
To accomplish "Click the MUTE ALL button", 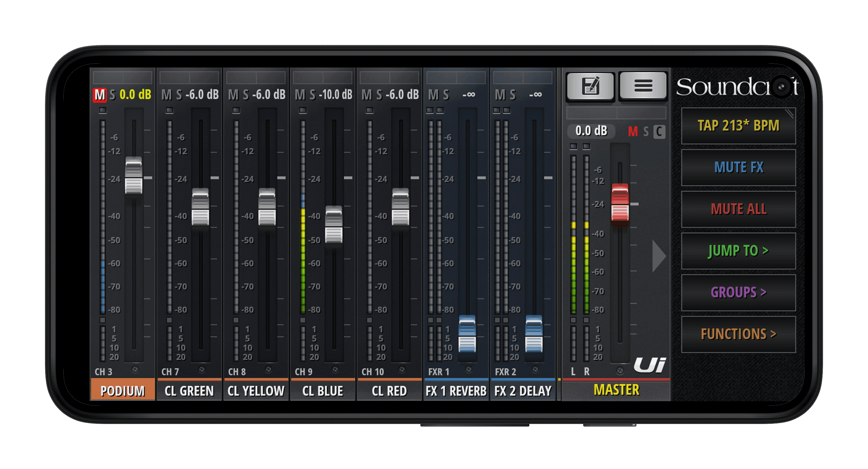I will [738, 209].
